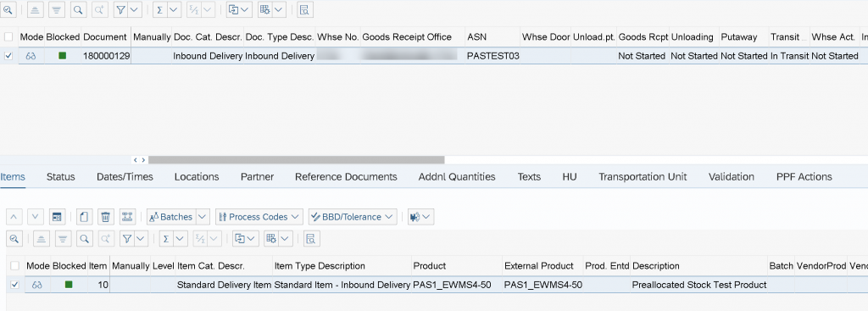
Task: Open Details icon in the items grid toolbar
Action: point(14,238)
